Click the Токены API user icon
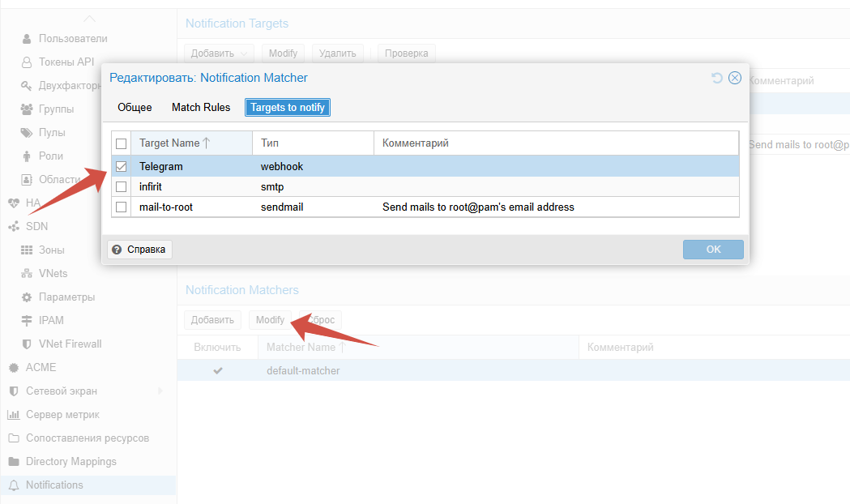Viewport: 850px width, 504px height. (x=27, y=62)
